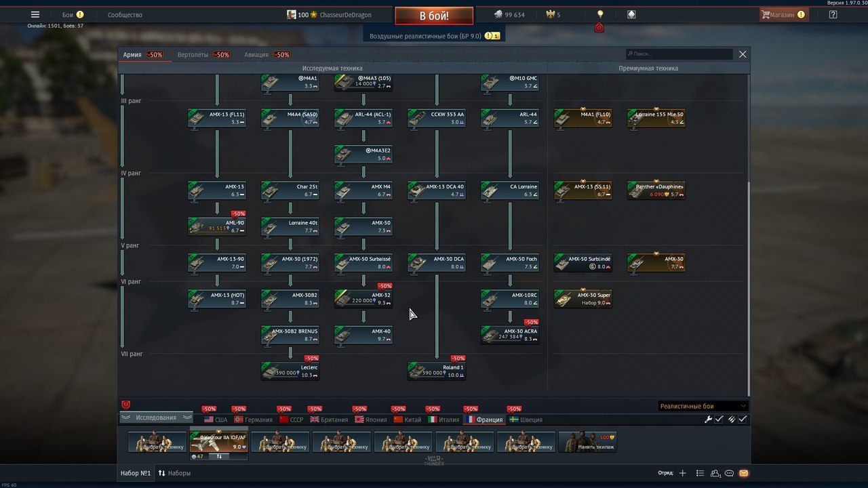
Task: Open the chat bubble icon
Action: (730, 473)
